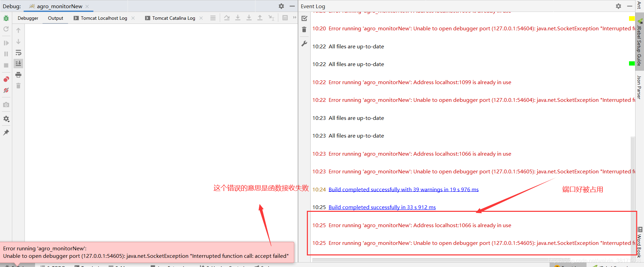The width and height of the screenshot is (644, 267).
Task: Click the Step Over icon
Action: point(227,18)
